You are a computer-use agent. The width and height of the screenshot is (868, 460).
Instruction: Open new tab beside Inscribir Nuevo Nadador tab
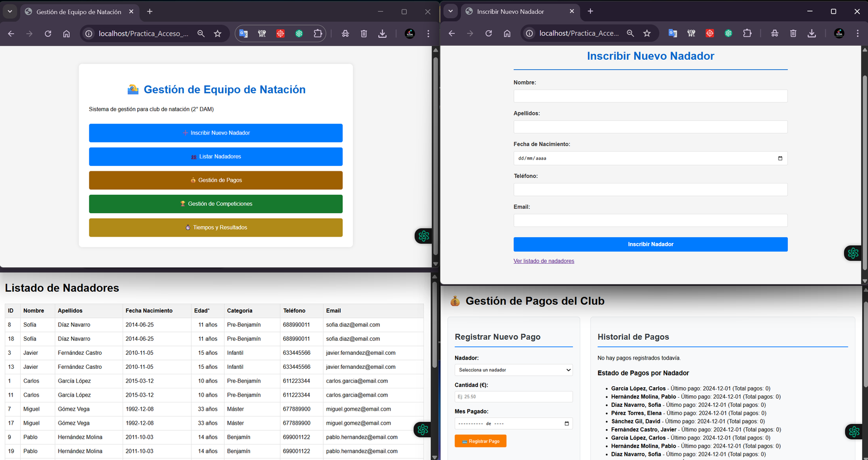pyautogui.click(x=590, y=11)
